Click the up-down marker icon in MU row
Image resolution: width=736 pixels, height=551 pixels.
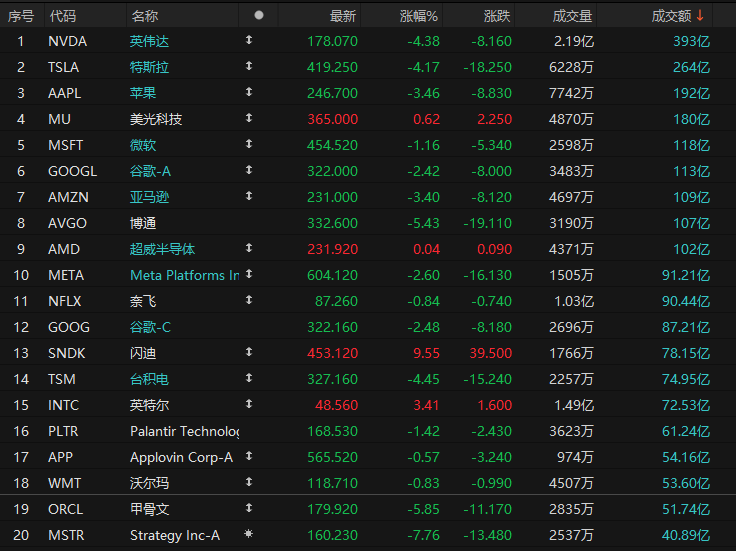pyautogui.click(x=249, y=118)
